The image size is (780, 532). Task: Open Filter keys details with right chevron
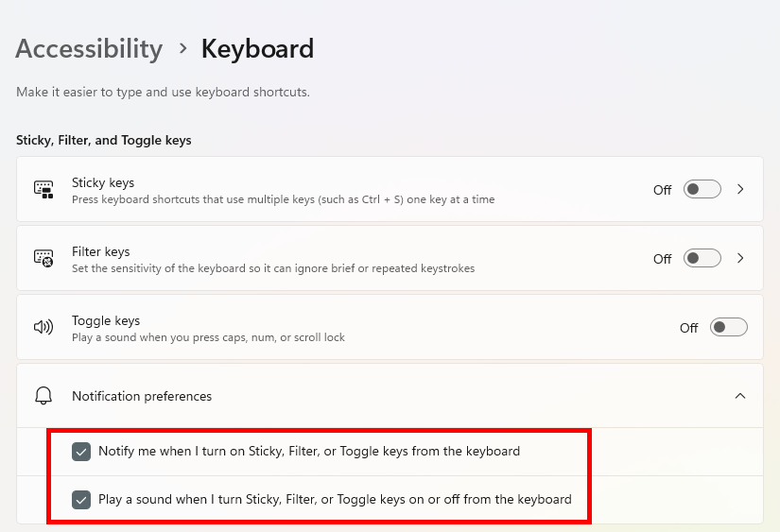(x=740, y=258)
